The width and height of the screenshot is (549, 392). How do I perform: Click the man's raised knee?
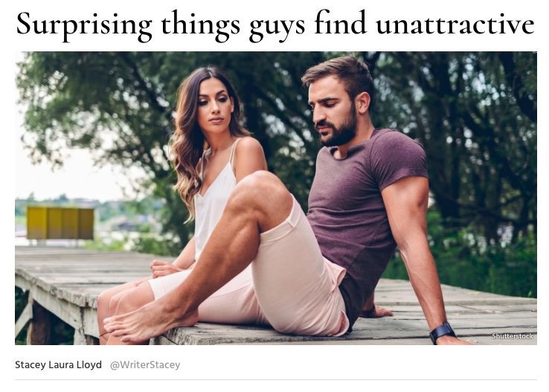tap(257, 189)
